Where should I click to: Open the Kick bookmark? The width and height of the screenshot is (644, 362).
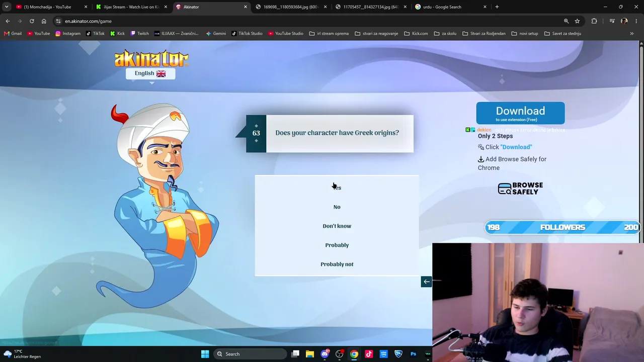117,34
